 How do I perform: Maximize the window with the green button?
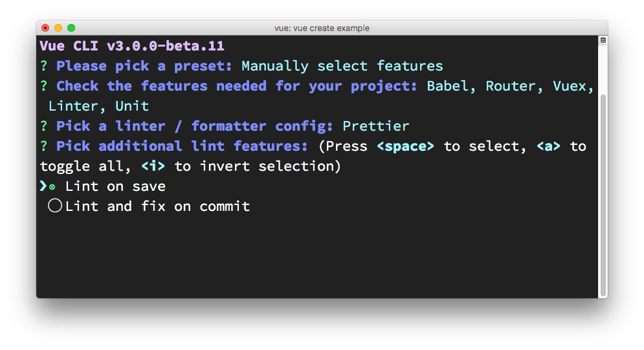pos(71,28)
